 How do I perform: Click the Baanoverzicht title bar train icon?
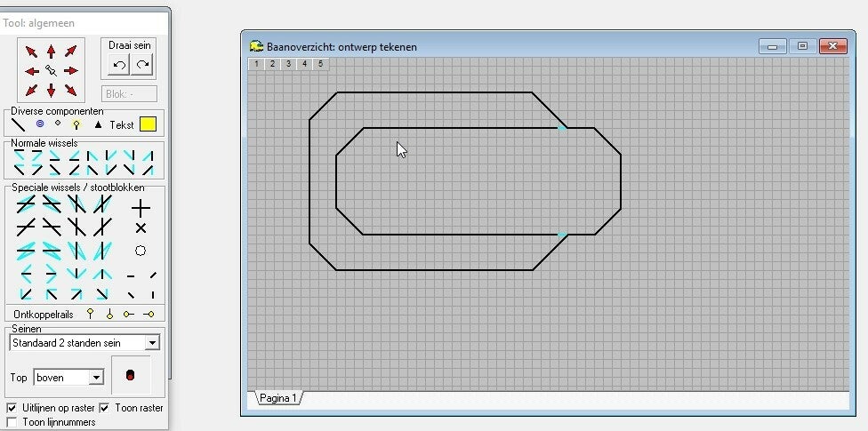256,46
